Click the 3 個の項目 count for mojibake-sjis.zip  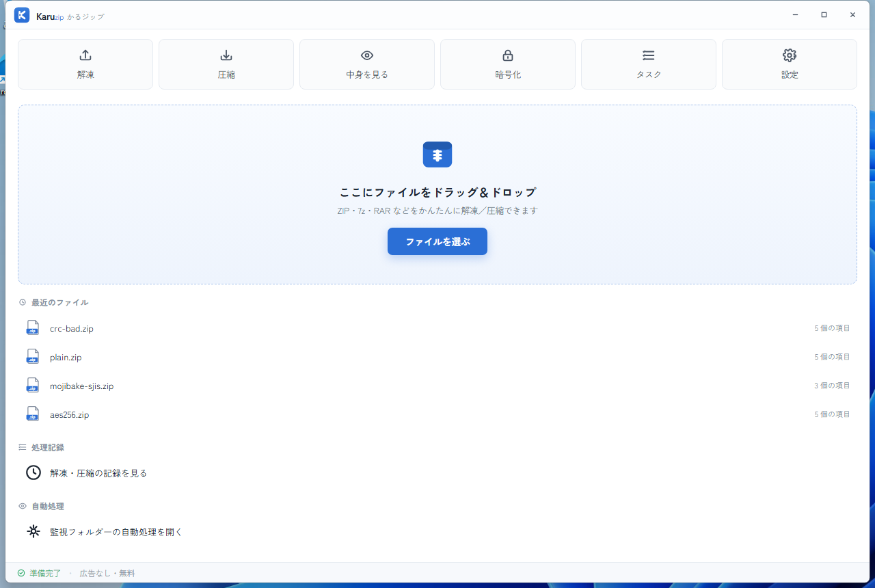click(x=832, y=386)
